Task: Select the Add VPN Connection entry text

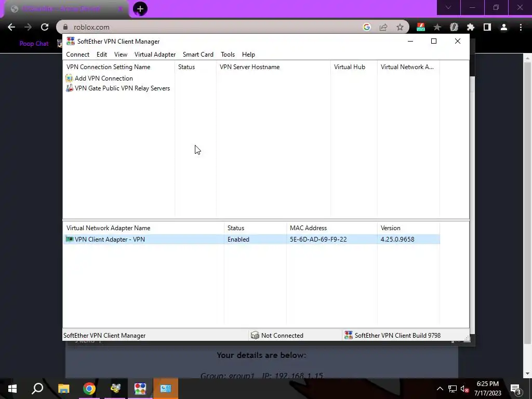Action: tap(104, 78)
